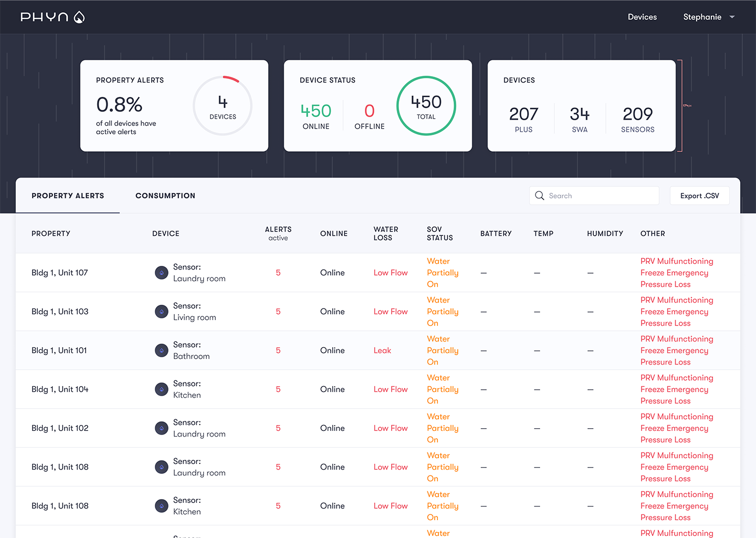756x538 pixels.
Task: Open the Devices page from top navigation
Action: (642, 17)
